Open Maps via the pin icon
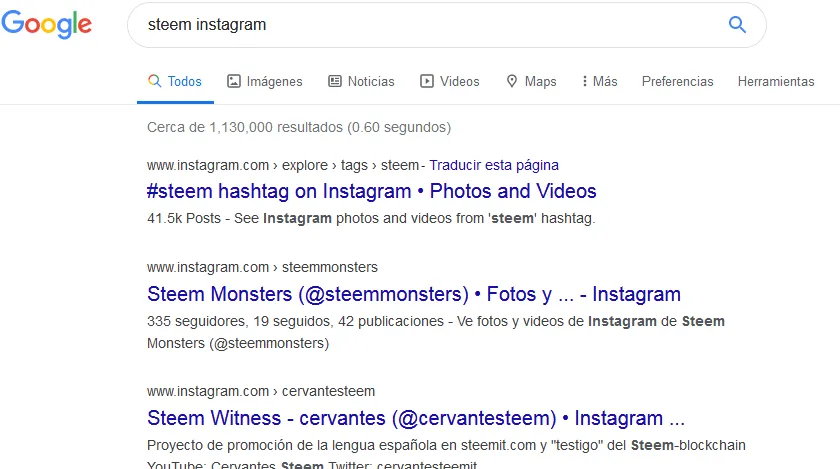This screenshot has height=469, width=840. pyautogui.click(x=512, y=81)
